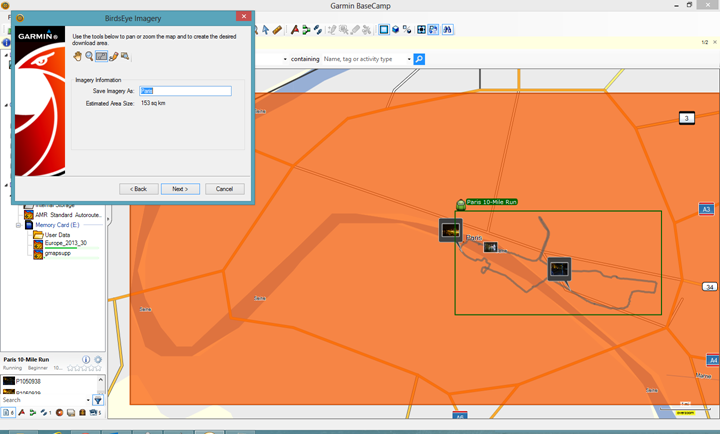Select Memory Card (E:) in device tree
720x434 pixels.
tap(57, 225)
